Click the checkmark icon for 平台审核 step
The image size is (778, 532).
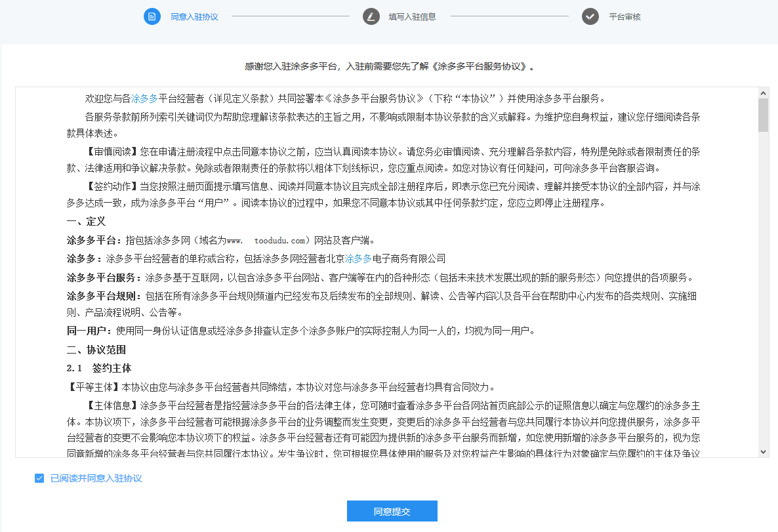590,16
